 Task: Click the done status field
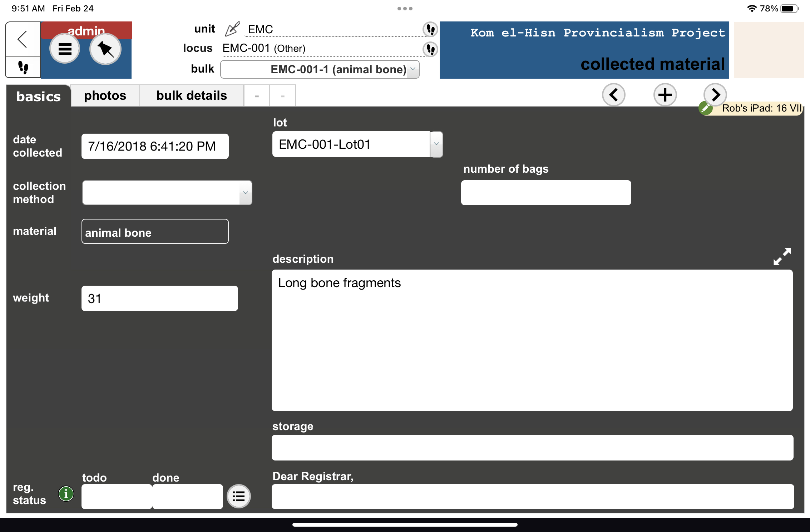[x=188, y=497]
